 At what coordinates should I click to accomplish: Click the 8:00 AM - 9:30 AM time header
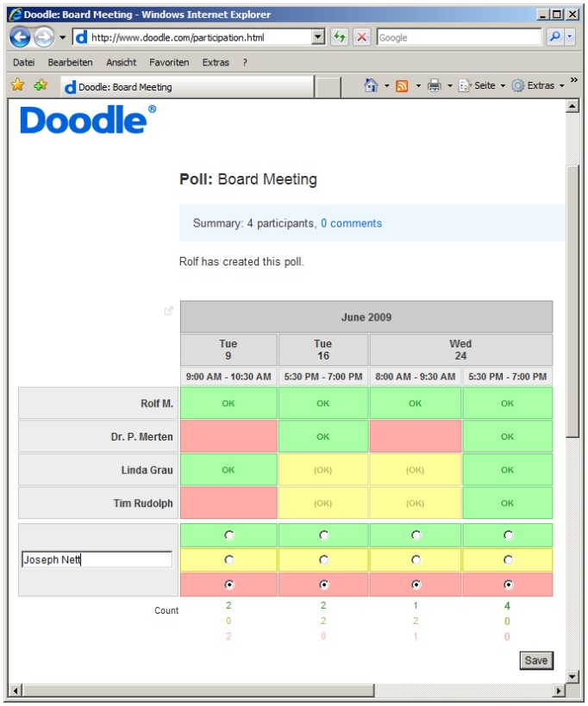coord(416,377)
